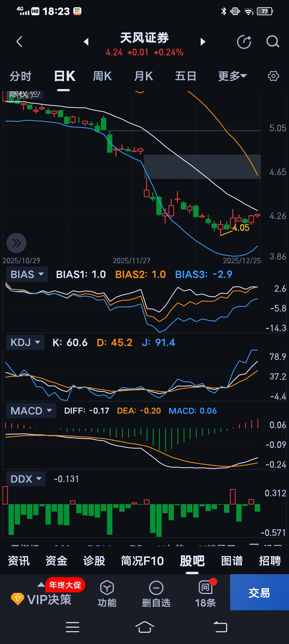Tap the tallest red DDX bar near the right
The height and width of the screenshot is (644, 289).
coord(233,497)
